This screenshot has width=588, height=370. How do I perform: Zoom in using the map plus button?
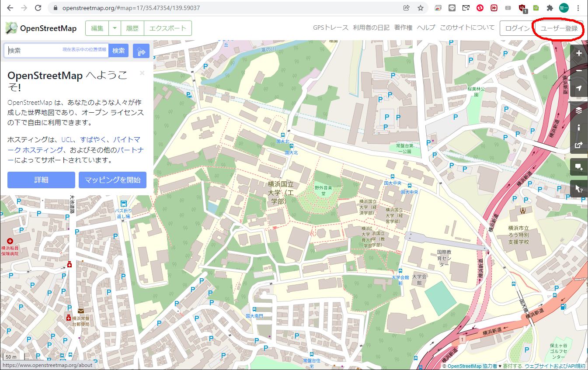coord(579,53)
